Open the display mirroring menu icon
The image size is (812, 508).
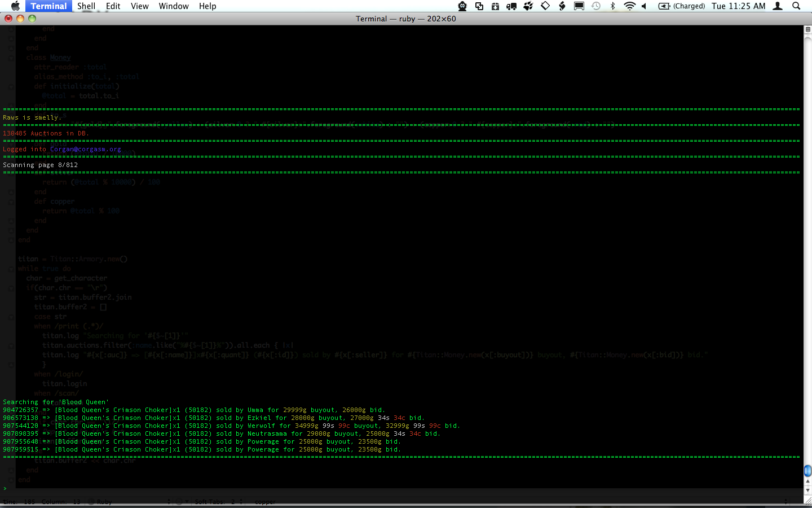pos(579,6)
